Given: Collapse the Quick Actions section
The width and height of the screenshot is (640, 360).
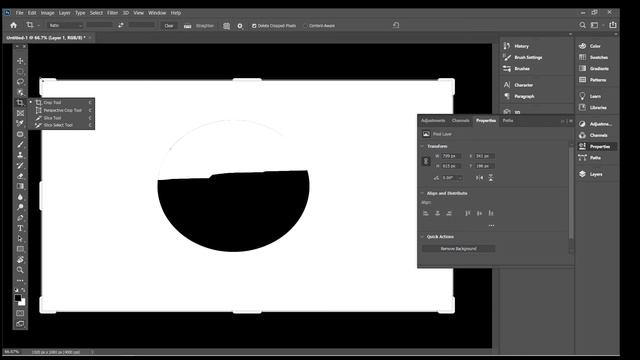Looking at the screenshot, I should (x=423, y=237).
